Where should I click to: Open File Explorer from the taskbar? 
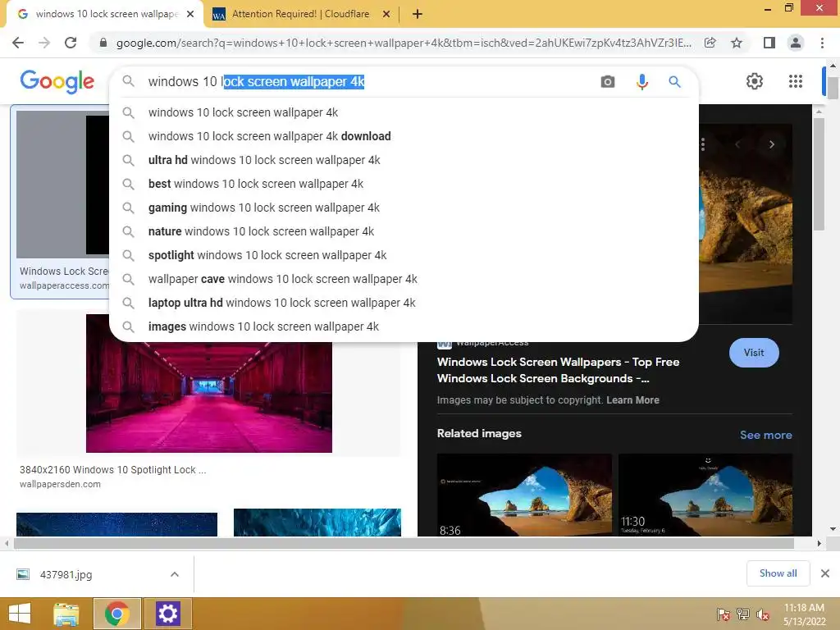pos(66,614)
